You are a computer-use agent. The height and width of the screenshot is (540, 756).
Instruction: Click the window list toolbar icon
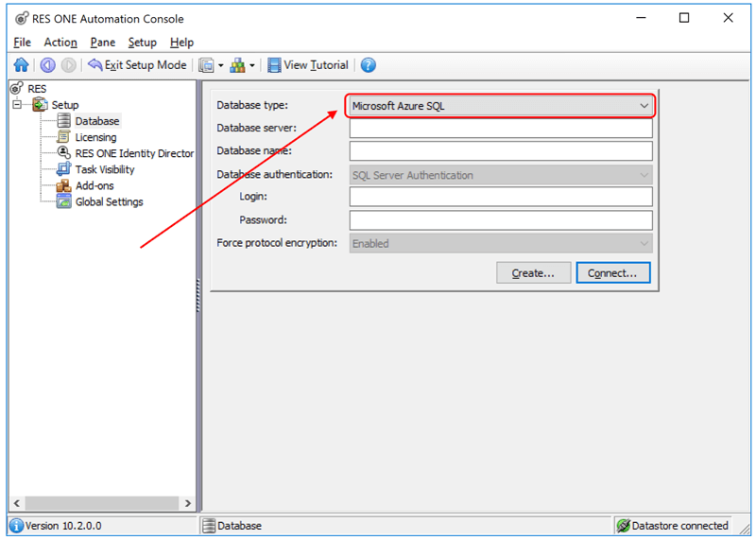(206, 65)
